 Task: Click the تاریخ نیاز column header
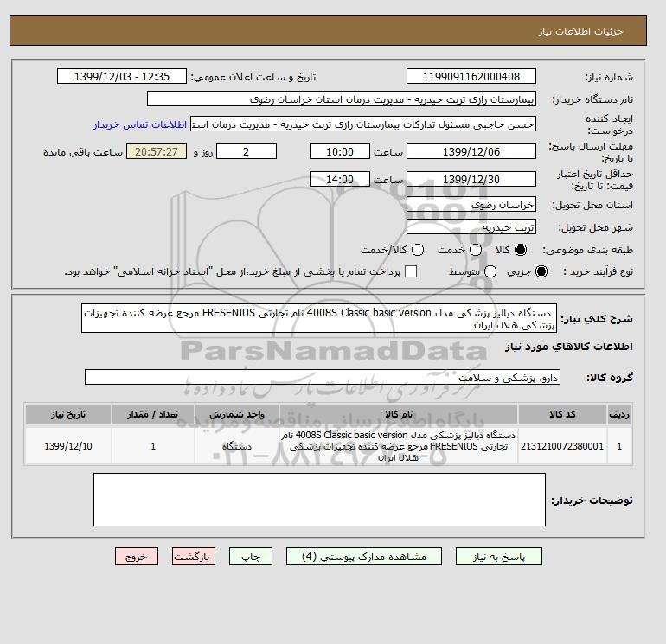coord(68,414)
